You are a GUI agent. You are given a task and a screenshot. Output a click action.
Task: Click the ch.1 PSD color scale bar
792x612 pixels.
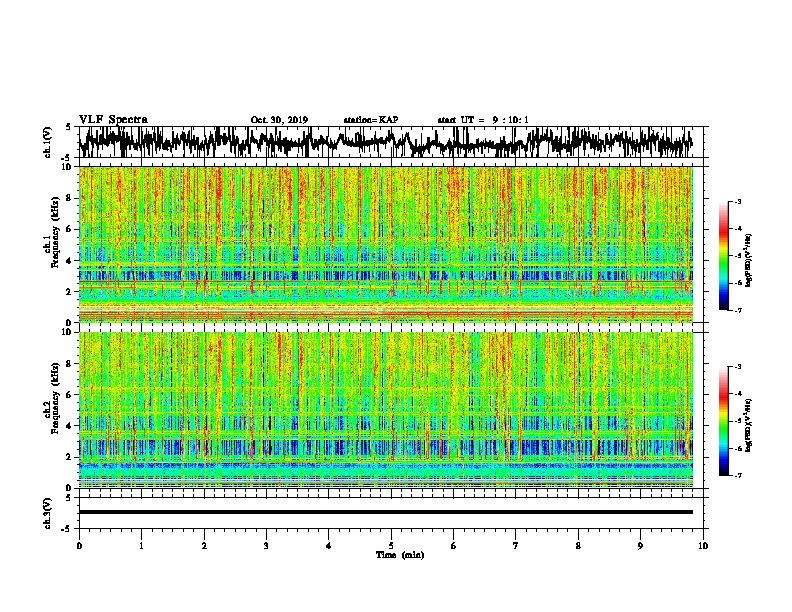pyautogui.click(x=724, y=256)
